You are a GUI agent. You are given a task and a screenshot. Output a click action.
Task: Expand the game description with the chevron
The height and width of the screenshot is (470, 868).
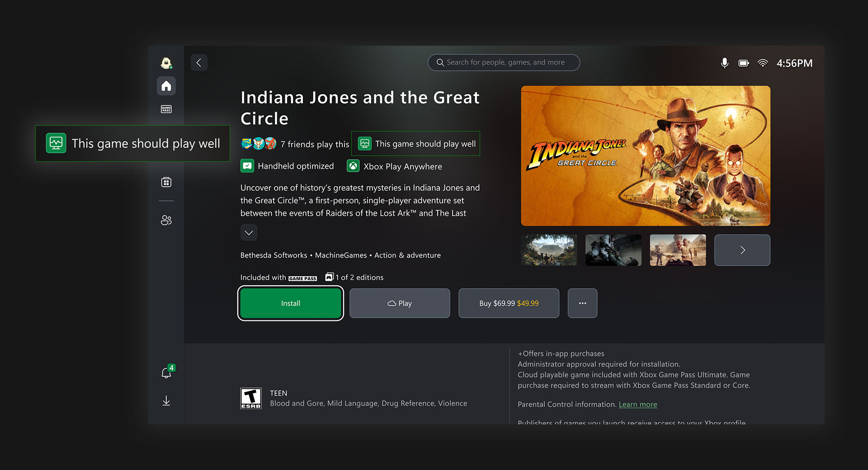249,232
